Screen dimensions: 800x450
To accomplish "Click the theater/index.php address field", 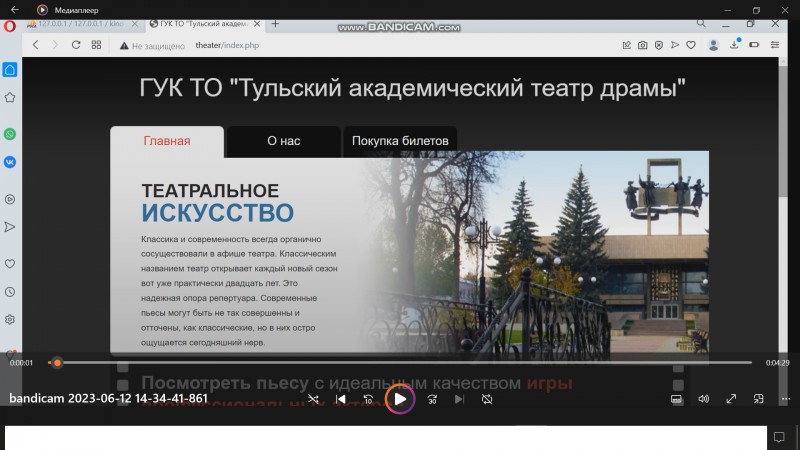I will [x=227, y=45].
